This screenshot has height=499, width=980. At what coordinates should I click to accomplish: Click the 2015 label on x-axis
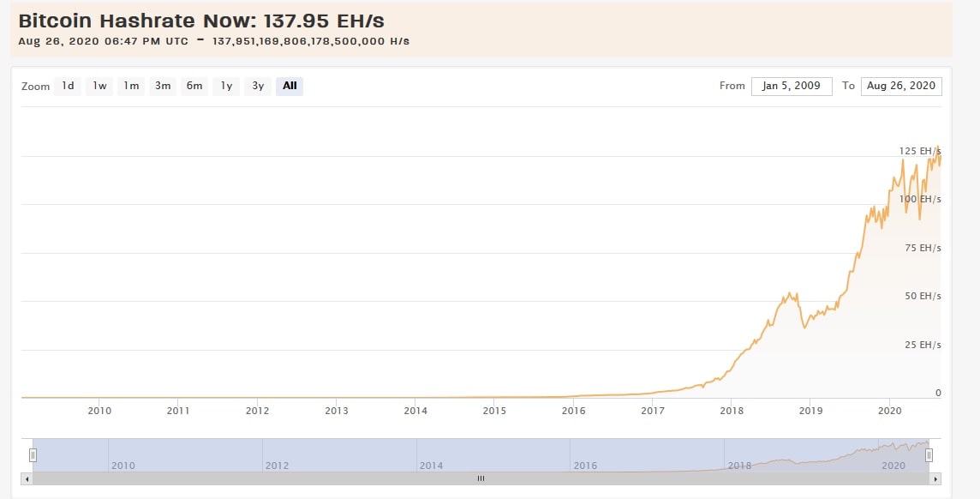494,411
